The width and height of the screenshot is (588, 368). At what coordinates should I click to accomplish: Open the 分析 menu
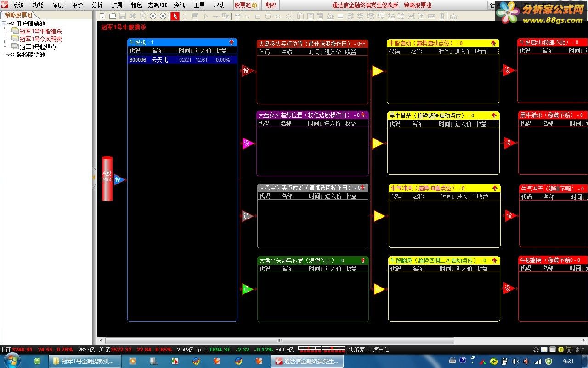tap(97, 5)
